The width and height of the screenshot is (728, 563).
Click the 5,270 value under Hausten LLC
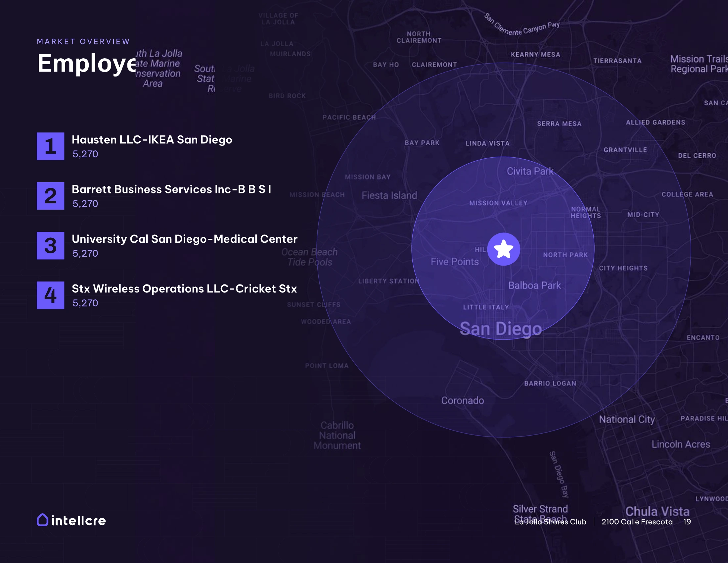(x=85, y=154)
